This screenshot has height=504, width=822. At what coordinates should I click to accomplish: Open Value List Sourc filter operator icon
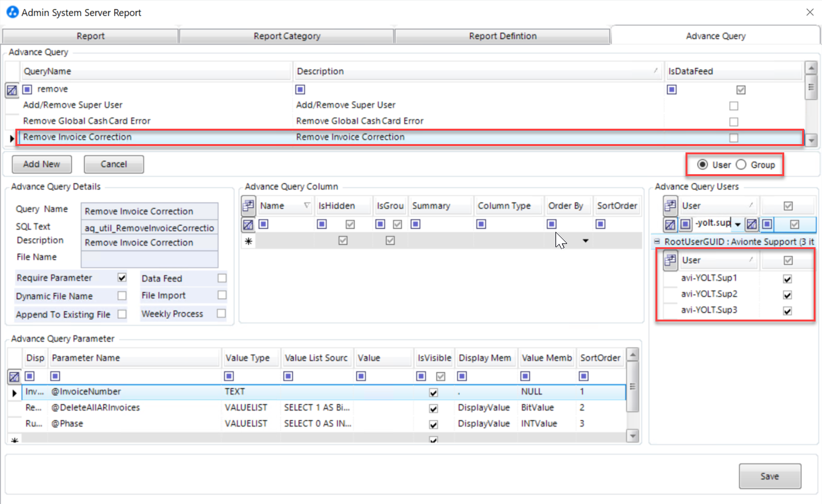tap(288, 377)
